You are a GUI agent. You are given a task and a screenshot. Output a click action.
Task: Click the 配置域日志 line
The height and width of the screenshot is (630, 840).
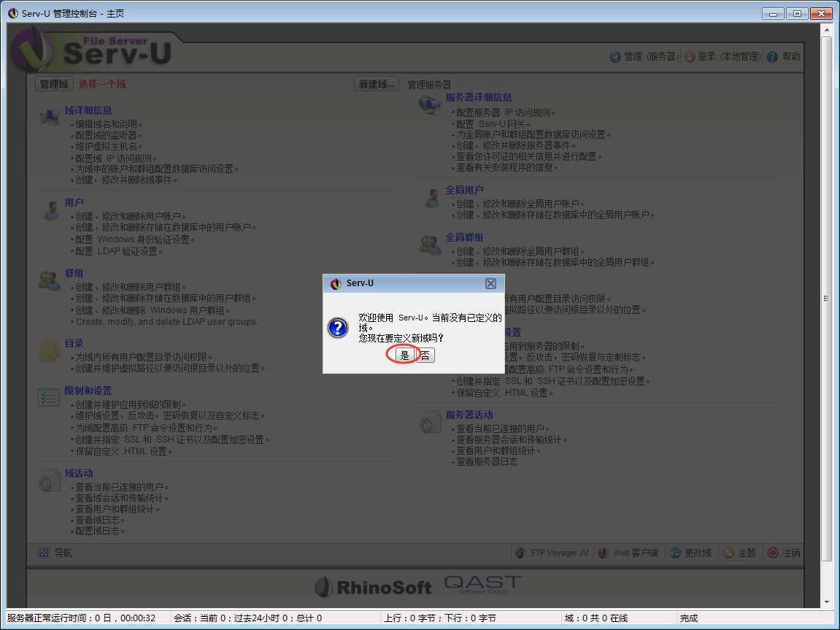[100, 531]
